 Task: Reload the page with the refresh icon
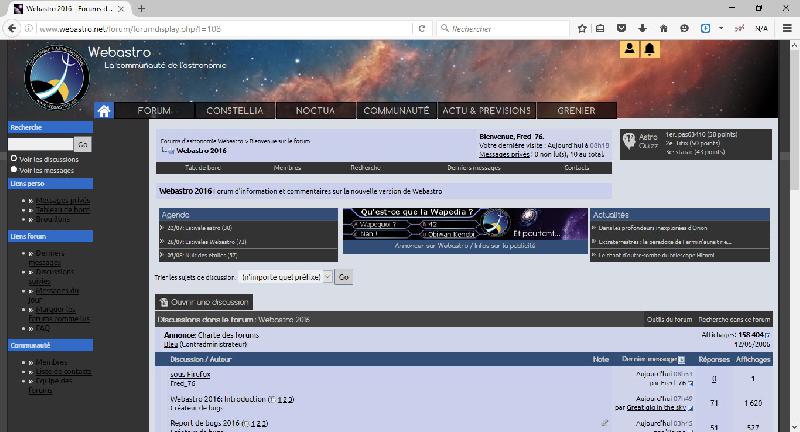[421, 29]
